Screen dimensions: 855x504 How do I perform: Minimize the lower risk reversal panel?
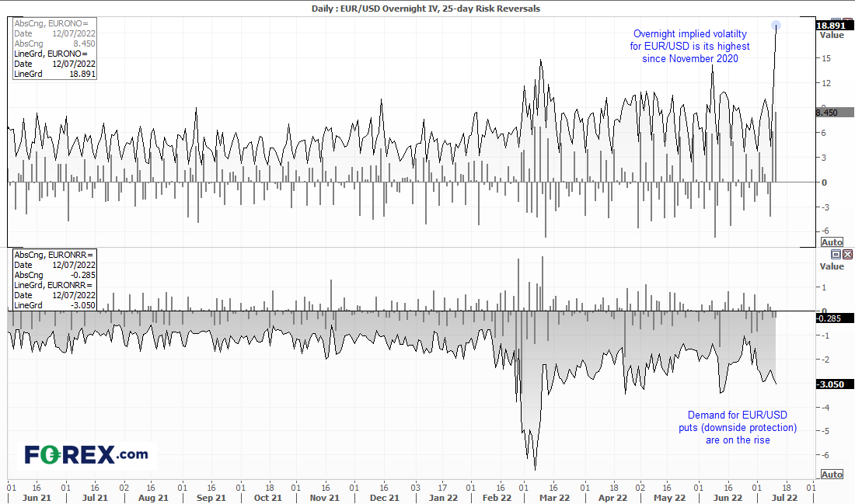coord(836,254)
